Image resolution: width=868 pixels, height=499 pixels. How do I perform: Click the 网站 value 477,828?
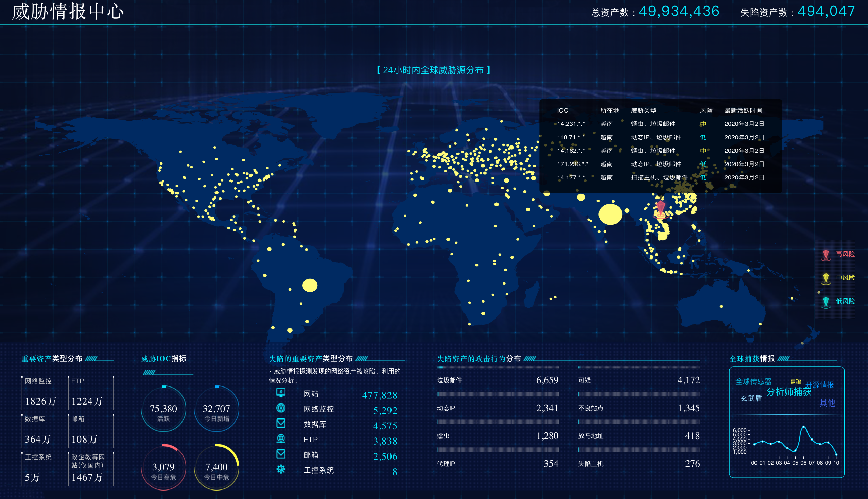pos(380,395)
